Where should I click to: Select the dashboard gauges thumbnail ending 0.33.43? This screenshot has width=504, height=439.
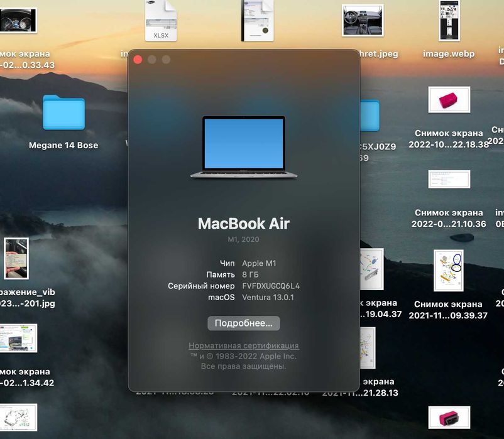pos(18,20)
